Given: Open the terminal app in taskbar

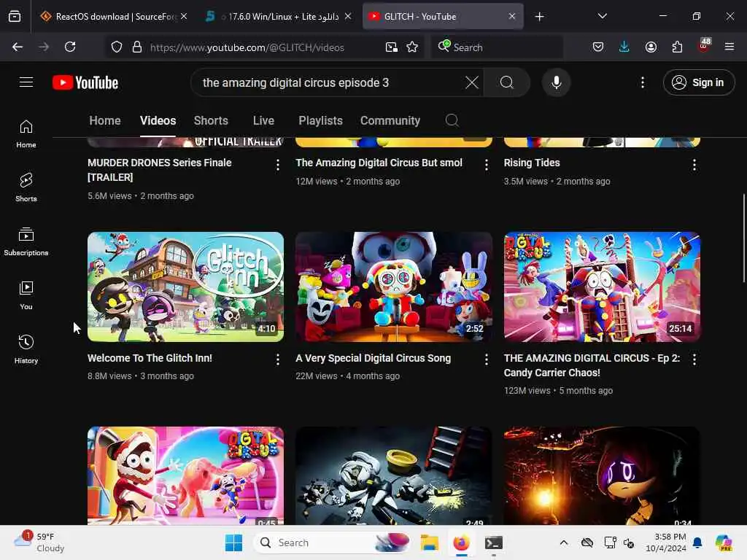Looking at the screenshot, I should click(494, 542).
